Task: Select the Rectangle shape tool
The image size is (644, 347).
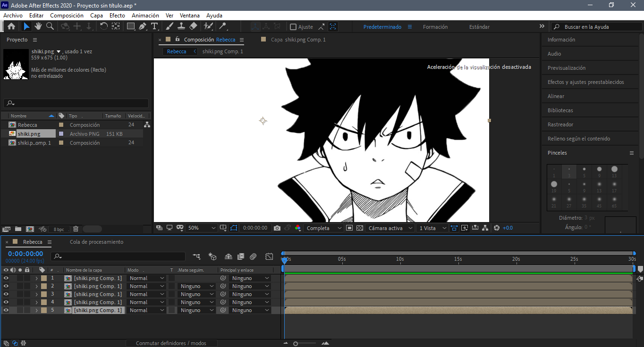Action: click(x=131, y=26)
